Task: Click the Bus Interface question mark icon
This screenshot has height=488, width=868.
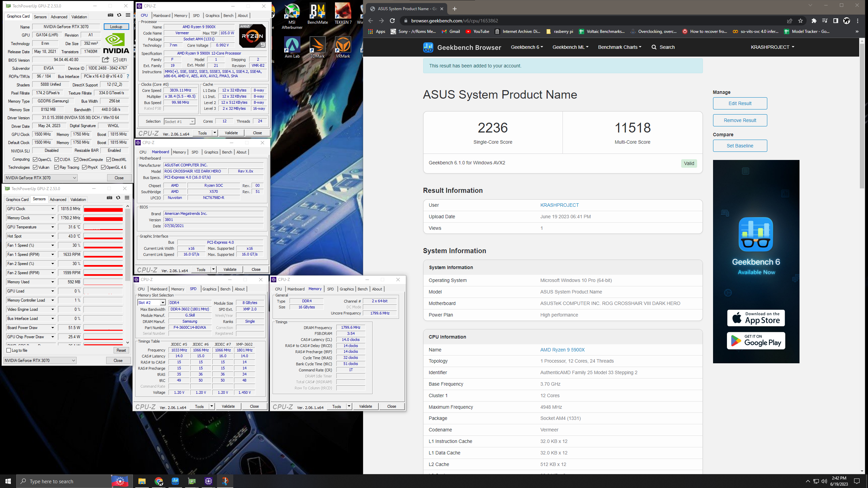Action: pos(128,76)
